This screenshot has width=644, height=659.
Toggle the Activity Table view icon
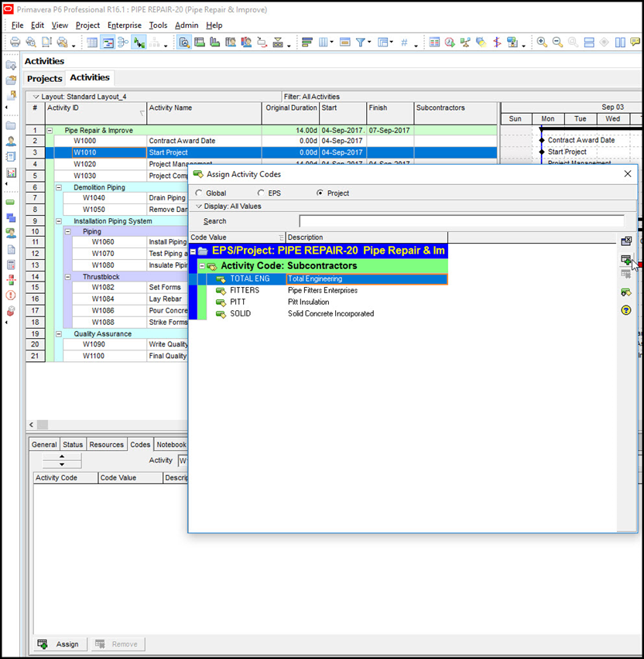pyautogui.click(x=91, y=43)
